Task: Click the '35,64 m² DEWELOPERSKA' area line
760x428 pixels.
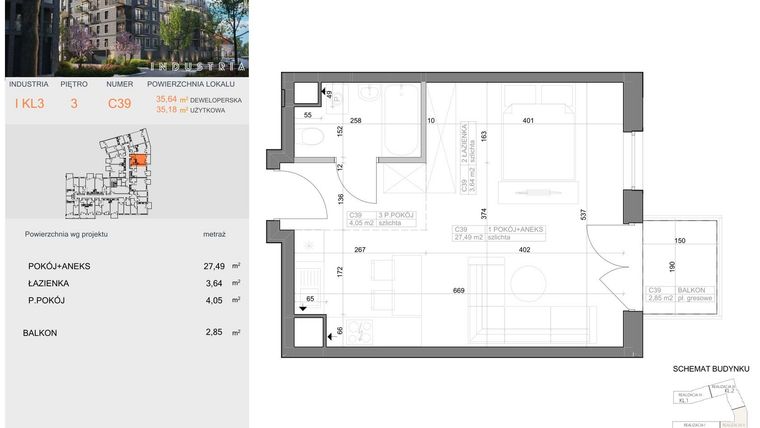Action: (199, 99)
